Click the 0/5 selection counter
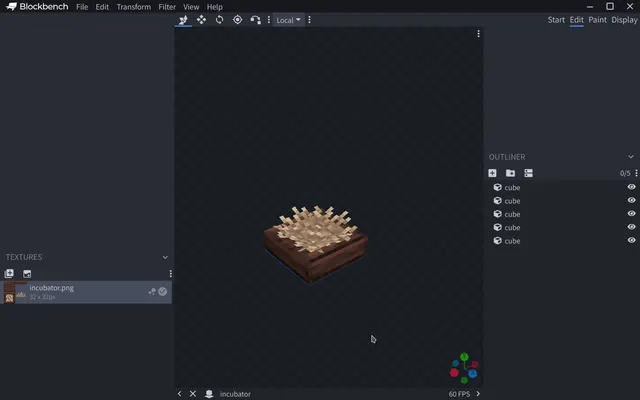 click(625, 173)
